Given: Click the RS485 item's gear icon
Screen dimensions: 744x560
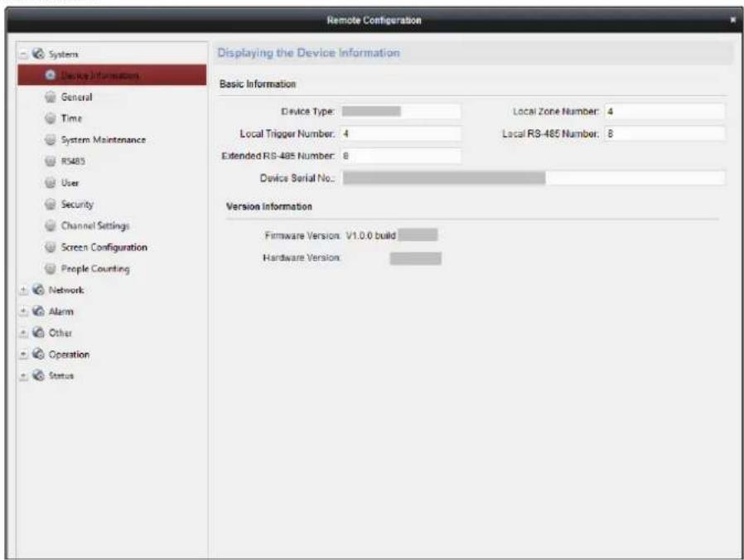Looking at the screenshot, I should 51,162.
